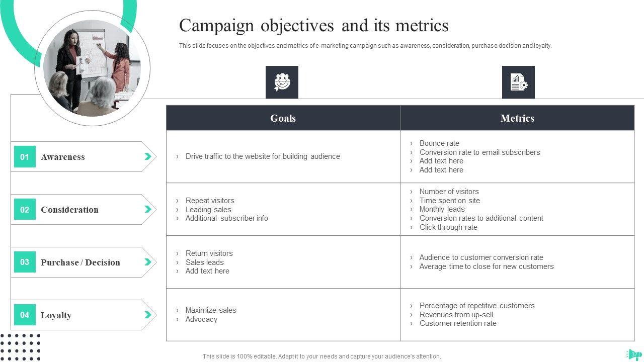644x362 pixels.
Task: Click the Consideration row green arrow
Action: pos(148,209)
